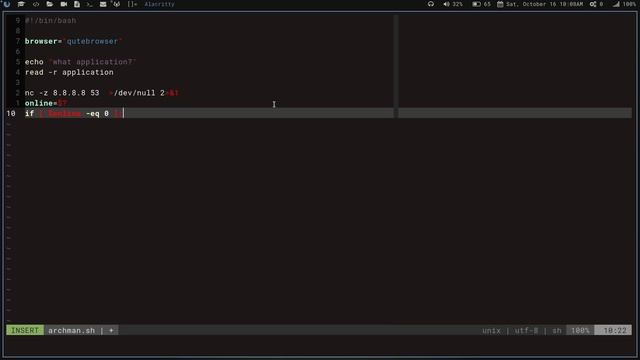Click the calendar icon beside the date
The image size is (640, 360).
(500, 4)
